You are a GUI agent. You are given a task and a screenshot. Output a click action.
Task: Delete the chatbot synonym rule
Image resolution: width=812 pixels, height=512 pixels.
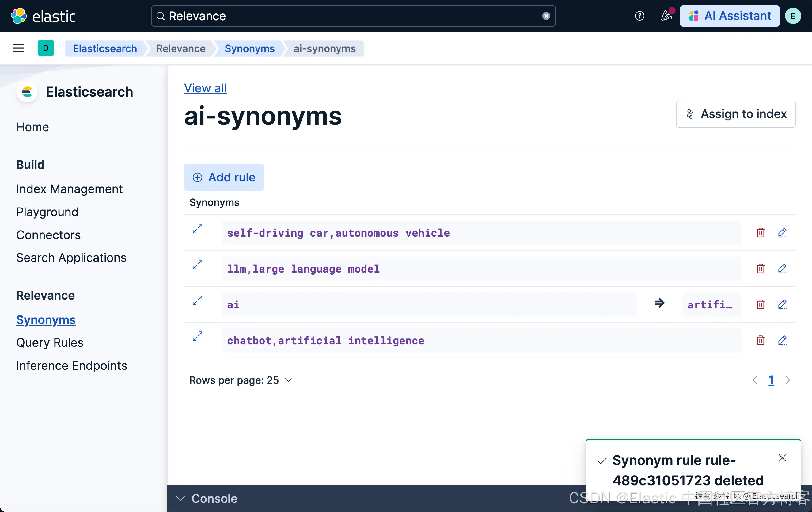coord(761,340)
